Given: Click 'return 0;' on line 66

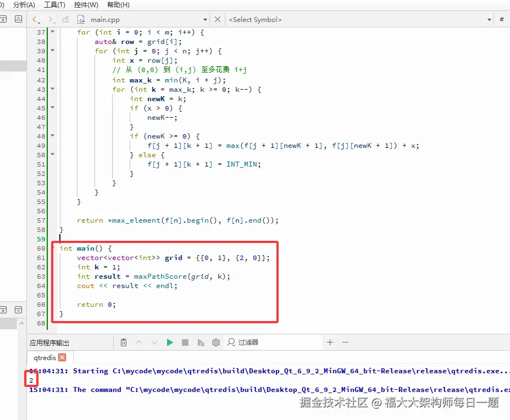Looking at the screenshot, I should click(96, 305).
